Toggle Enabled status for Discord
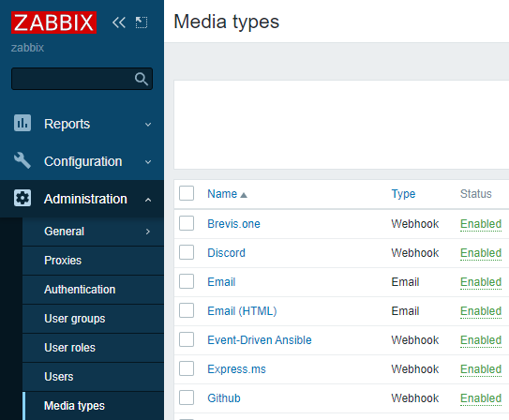Image resolution: width=509 pixels, height=420 pixels. [x=481, y=253]
